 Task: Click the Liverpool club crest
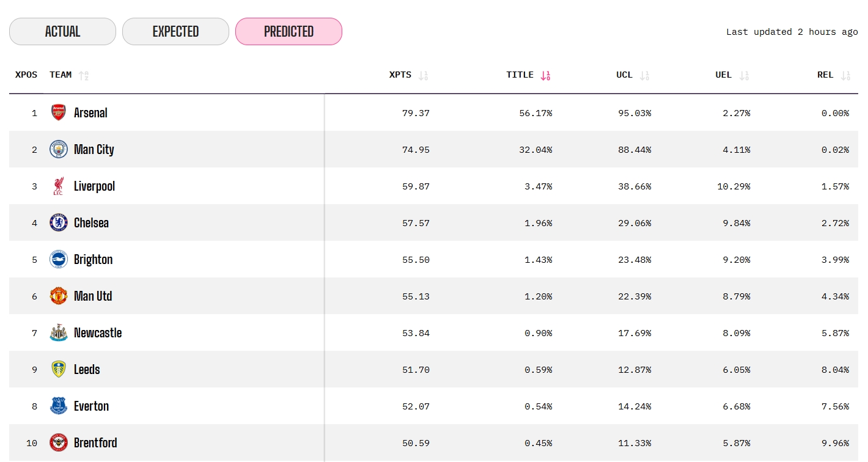pyautogui.click(x=59, y=186)
